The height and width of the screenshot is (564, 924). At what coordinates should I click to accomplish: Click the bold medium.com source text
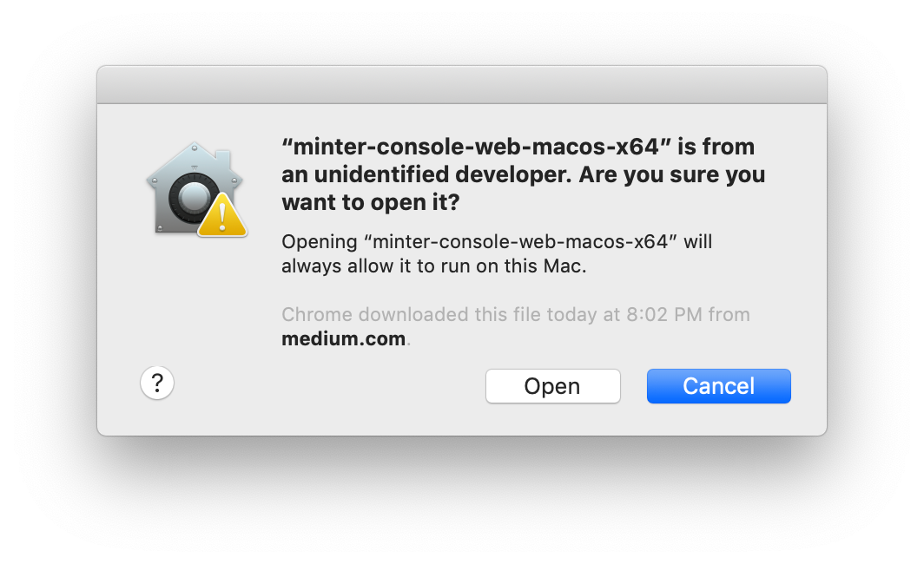coord(343,339)
